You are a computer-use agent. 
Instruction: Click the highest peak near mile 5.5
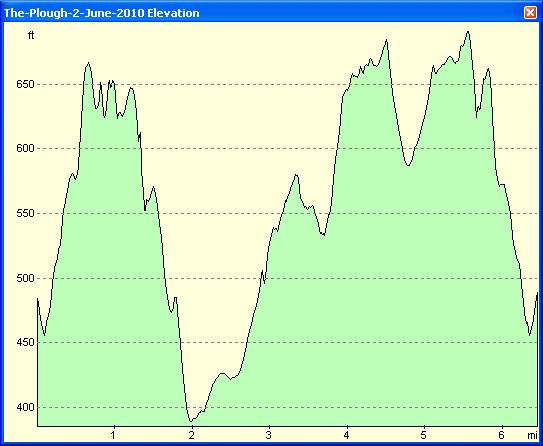click(x=468, y=32)
